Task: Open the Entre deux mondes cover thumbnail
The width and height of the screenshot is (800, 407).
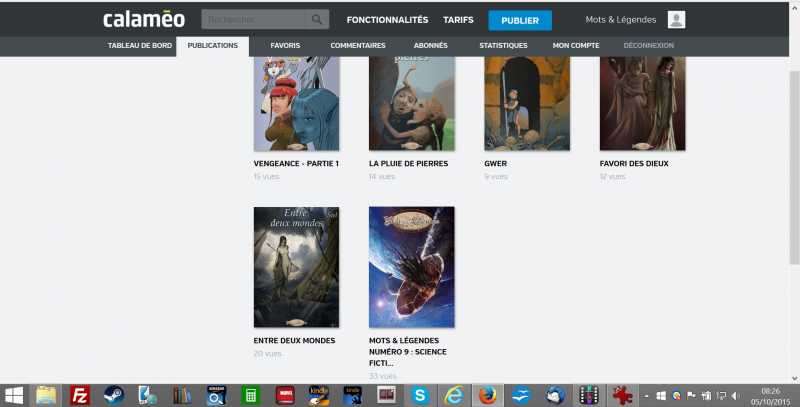Action: (x=296, y=266)
